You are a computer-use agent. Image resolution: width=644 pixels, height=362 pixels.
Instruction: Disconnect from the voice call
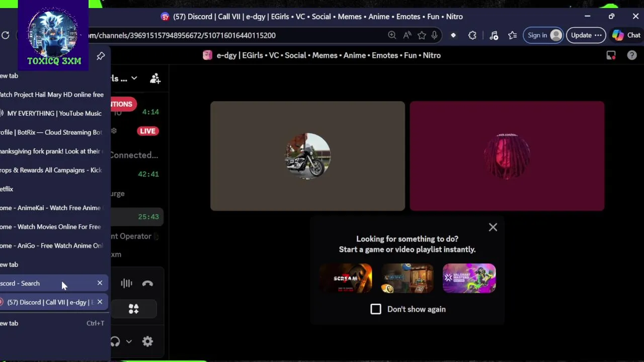click(x=147, y=284)
